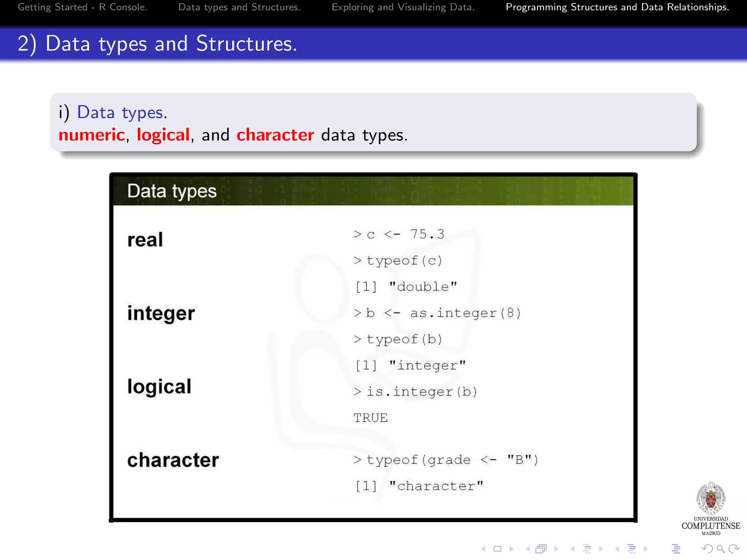Screen dimensions: 747x560
Task: Go to previous frame arrow
Action: [x=527, y=549]
